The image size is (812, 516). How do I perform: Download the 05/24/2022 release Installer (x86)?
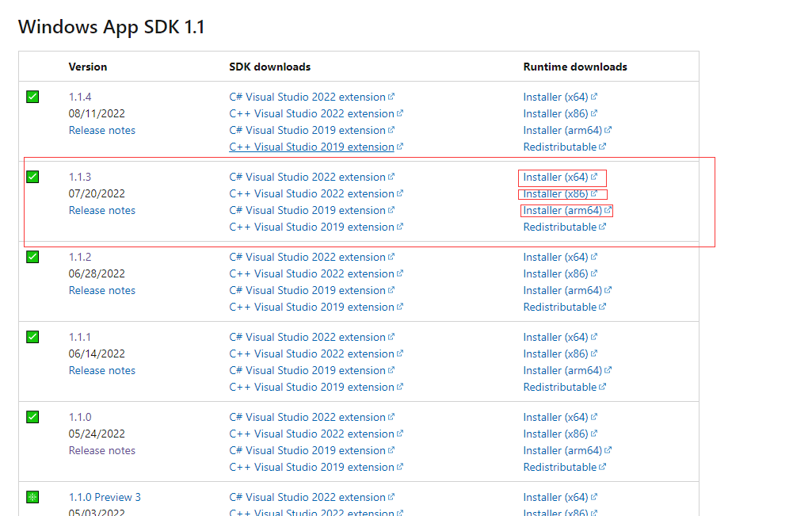click(x=560, y=434)
